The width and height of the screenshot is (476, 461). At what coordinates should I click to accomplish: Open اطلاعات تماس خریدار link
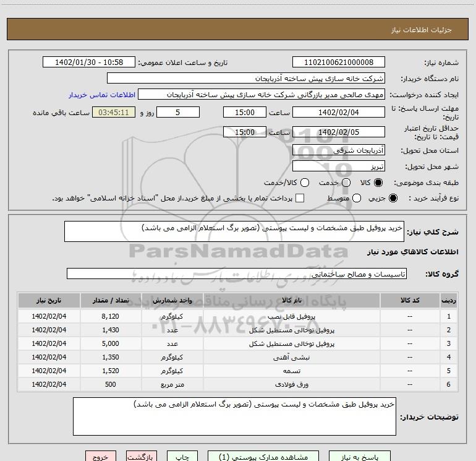(102, 95)
